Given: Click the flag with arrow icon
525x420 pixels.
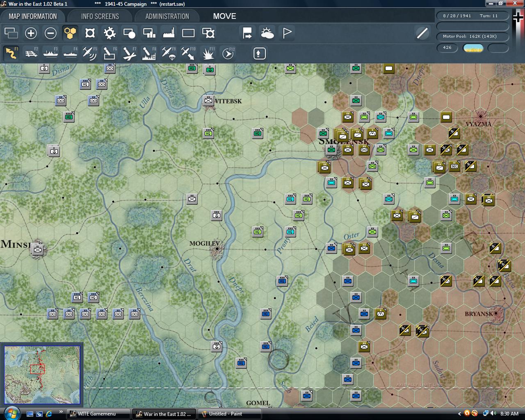Looking at the screenshot, I should [247, 33].
